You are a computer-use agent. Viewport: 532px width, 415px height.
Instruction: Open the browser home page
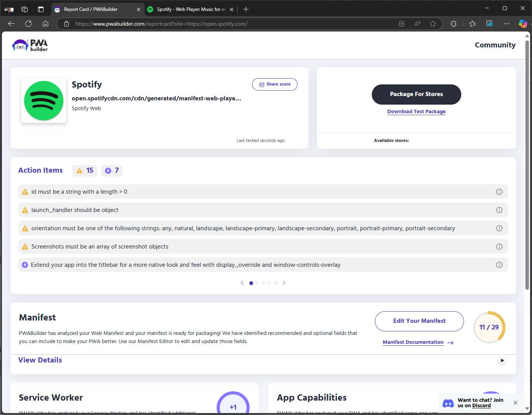(45, 24)
